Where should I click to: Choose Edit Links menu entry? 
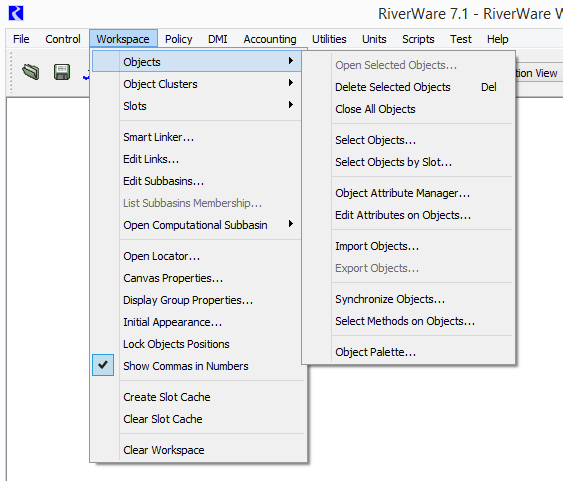point(196,159)
